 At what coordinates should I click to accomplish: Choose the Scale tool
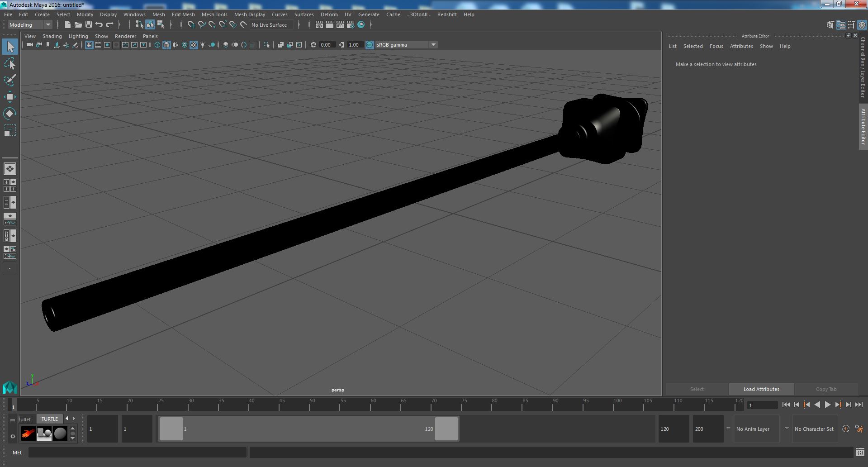pos(10,130)
